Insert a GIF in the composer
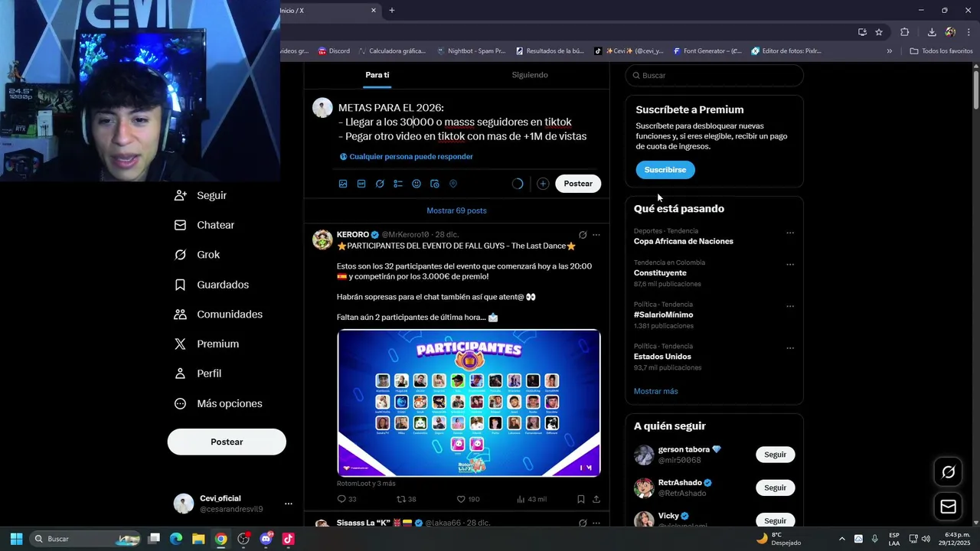This screenshot has height=551, width=980. (361, 184)
